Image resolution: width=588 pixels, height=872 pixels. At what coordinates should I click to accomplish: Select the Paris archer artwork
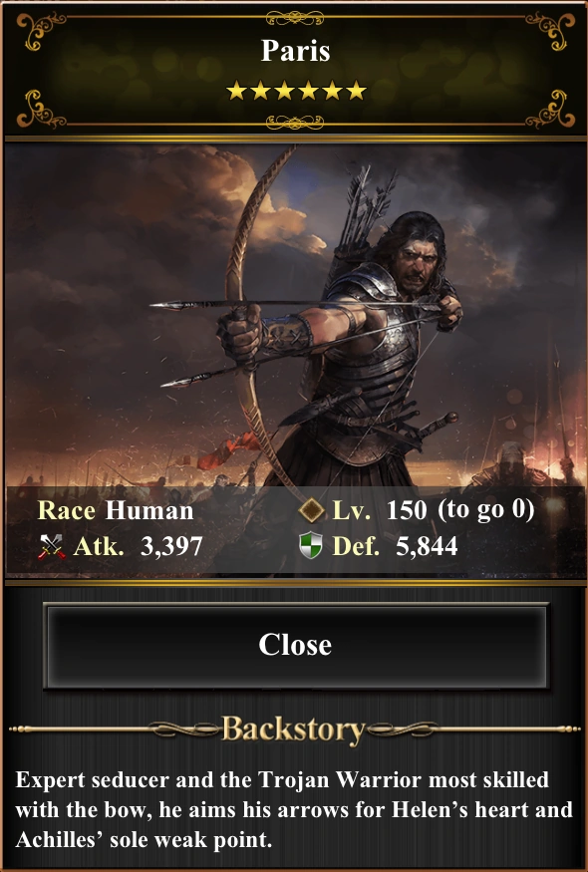[x=295, y=361]
